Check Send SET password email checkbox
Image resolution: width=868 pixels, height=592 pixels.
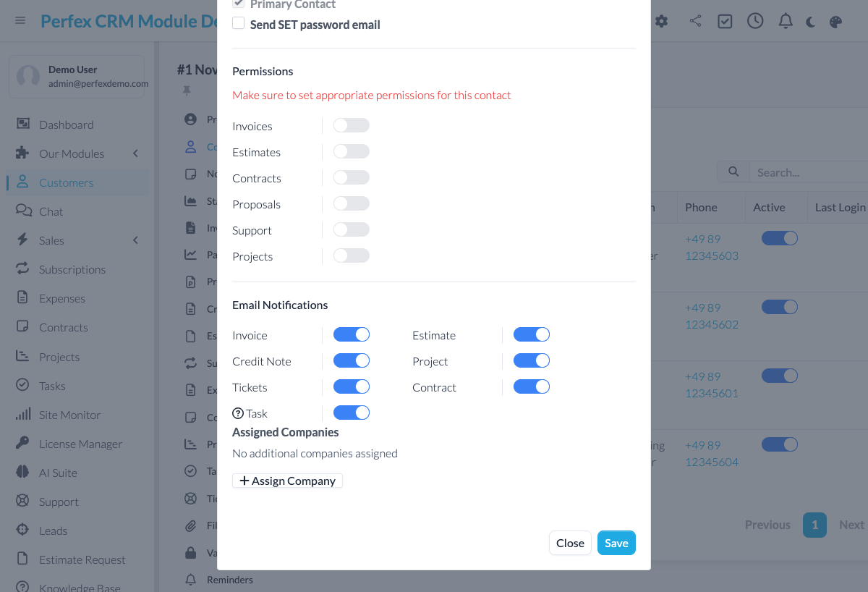point(239,24)
